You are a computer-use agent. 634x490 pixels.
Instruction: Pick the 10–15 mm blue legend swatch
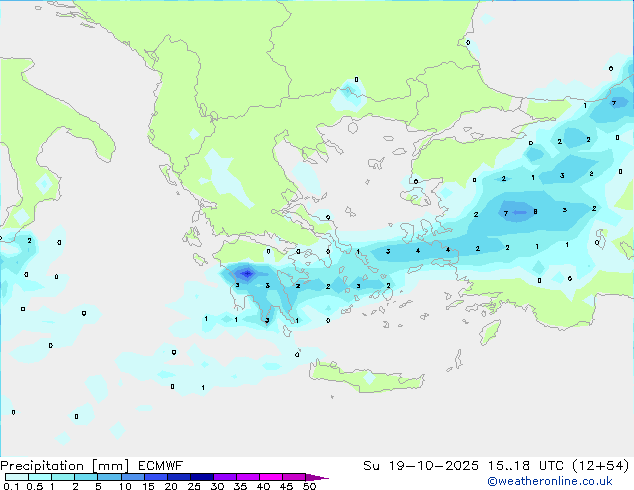(132, 477)
